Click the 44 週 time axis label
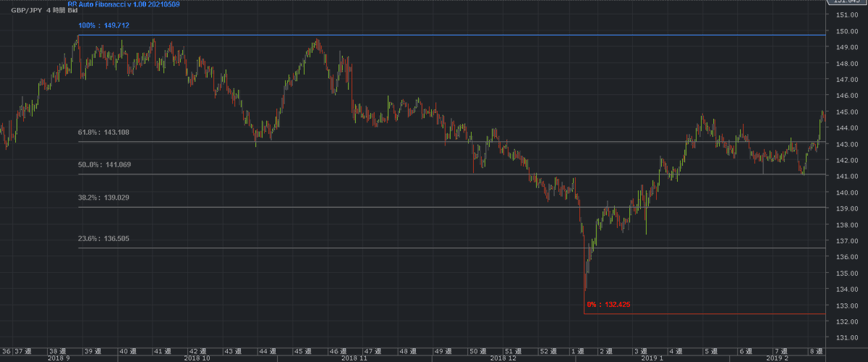Image resolution: width=868 pixels, height=362 pixels. (267, 350)
